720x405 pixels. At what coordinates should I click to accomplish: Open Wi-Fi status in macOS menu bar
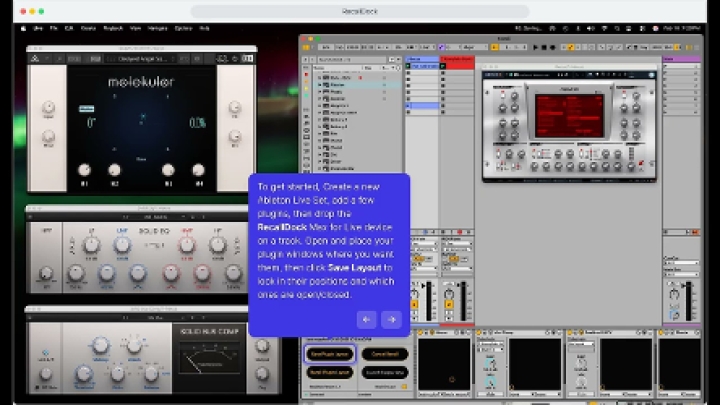click(x=604, y=28)
